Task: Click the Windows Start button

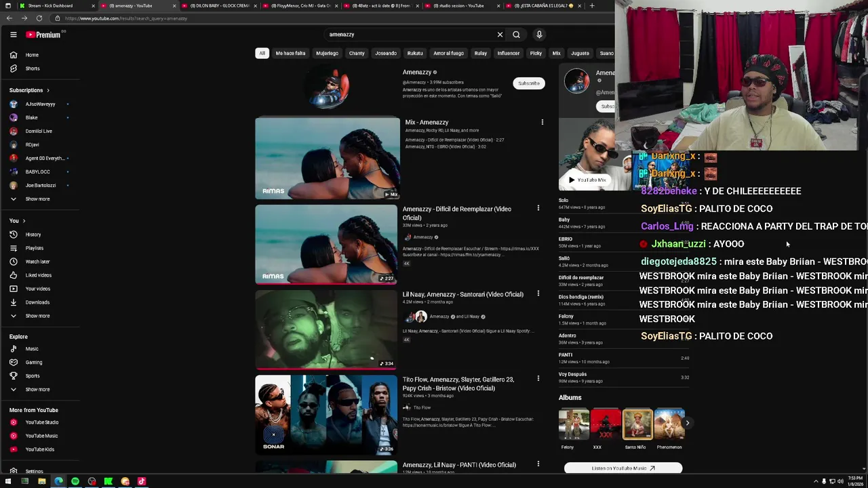Action: click(x=7, y=481)
